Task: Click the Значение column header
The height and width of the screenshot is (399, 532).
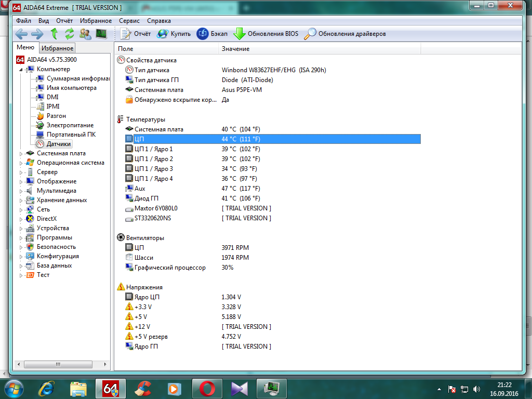Action: click(320, 48)
